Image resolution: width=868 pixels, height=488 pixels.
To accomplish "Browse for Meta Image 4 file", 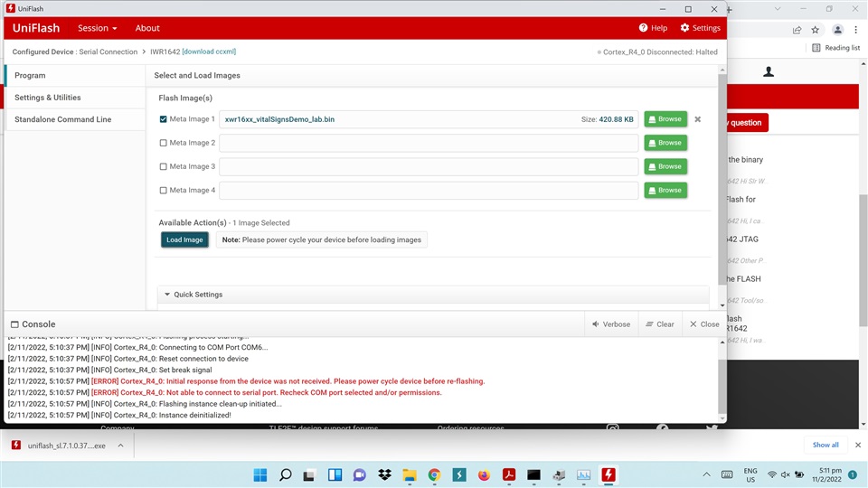I will [665, 191].
